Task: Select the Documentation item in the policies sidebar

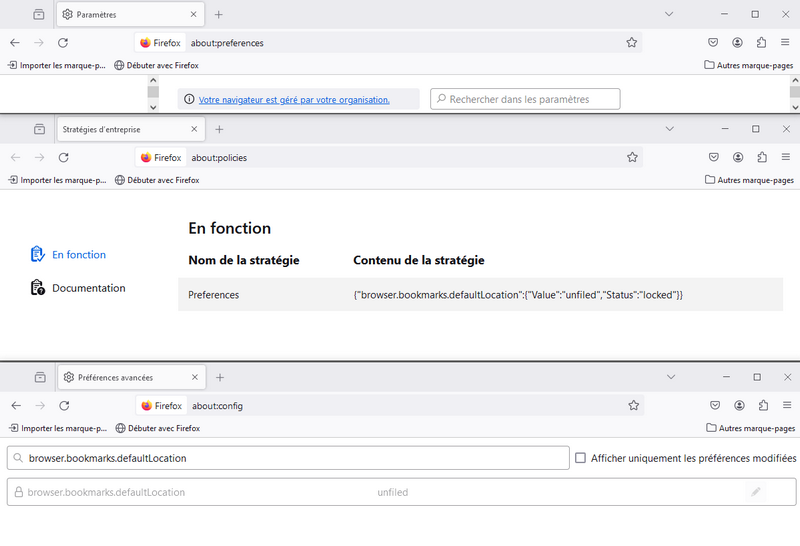Action: point(88,288)
